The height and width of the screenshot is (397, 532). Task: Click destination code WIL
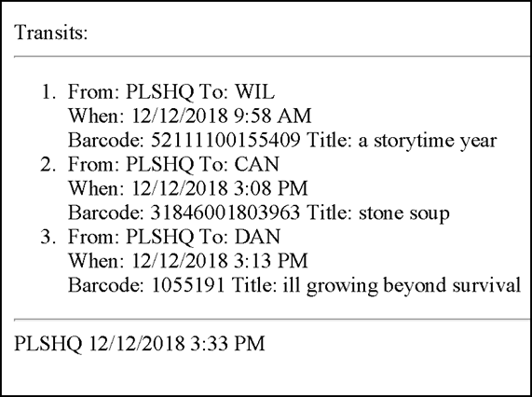pyautogui.click(x=254, y=91)
